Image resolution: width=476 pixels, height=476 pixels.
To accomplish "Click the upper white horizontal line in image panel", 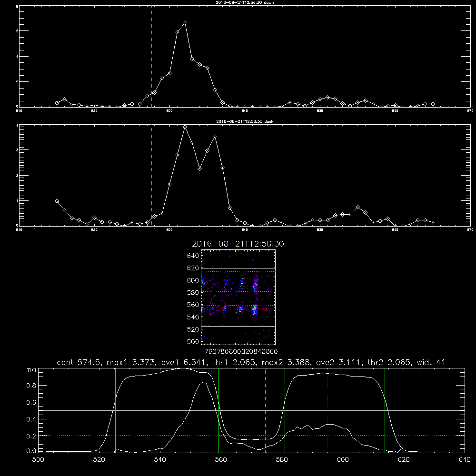I will point(238,268).
